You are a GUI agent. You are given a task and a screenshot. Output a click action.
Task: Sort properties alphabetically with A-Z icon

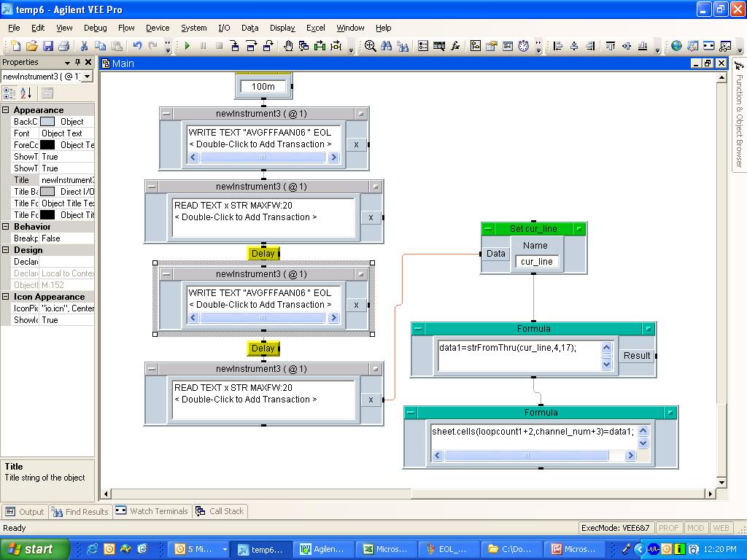26,93
